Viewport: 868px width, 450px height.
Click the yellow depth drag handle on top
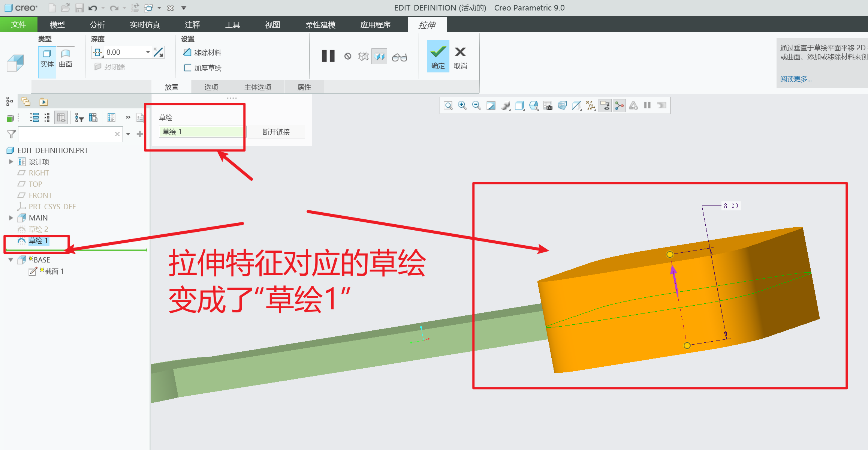point(670,255)
